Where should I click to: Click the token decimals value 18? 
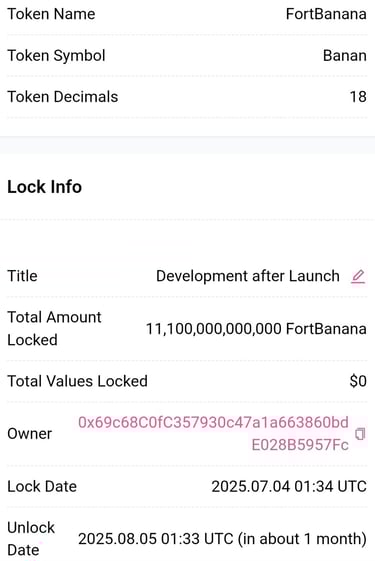(358, 97)
